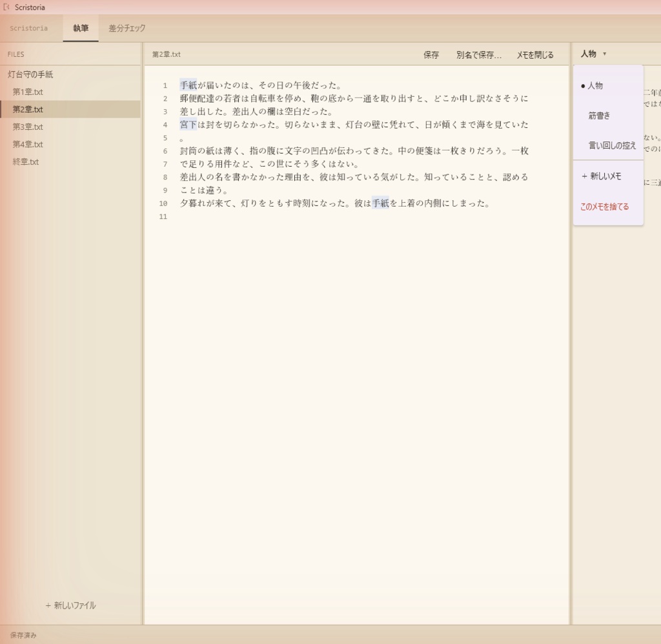Click the 第2章.txt editor title label
The height and width of the screenshot is (644, 661).
pyautogui.click(x=166, y=54)
